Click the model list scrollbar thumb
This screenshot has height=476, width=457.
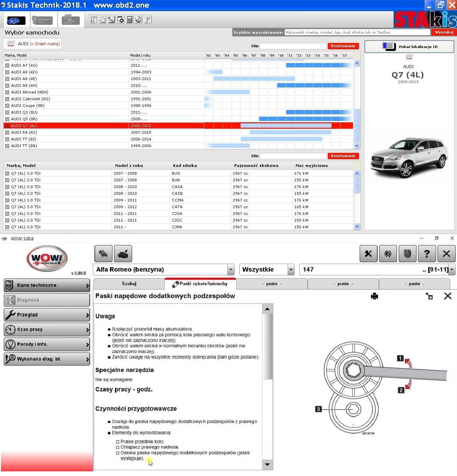(x=357, y=125)
